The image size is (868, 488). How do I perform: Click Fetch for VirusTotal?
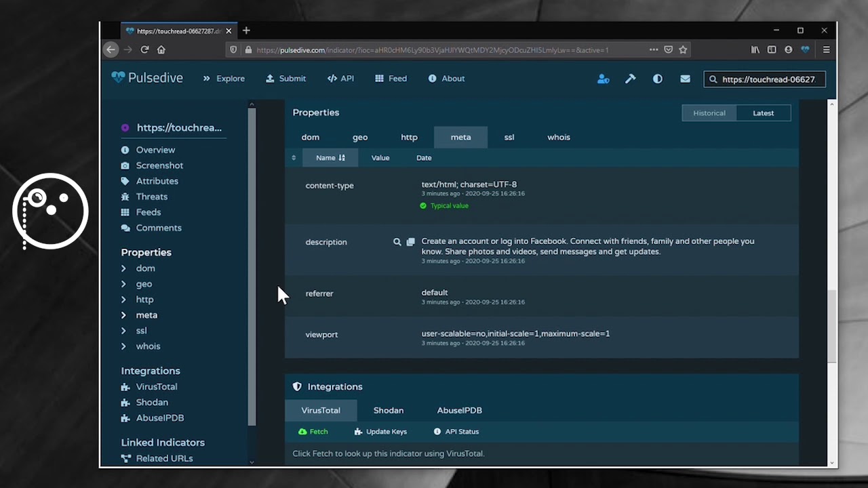(313, 432)
